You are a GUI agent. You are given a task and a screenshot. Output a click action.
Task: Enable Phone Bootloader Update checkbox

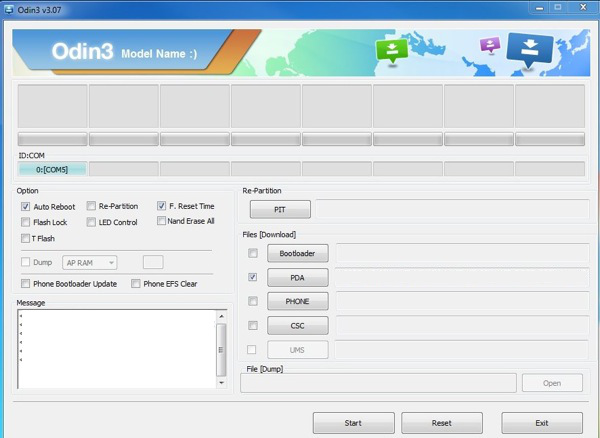(25, 283)
